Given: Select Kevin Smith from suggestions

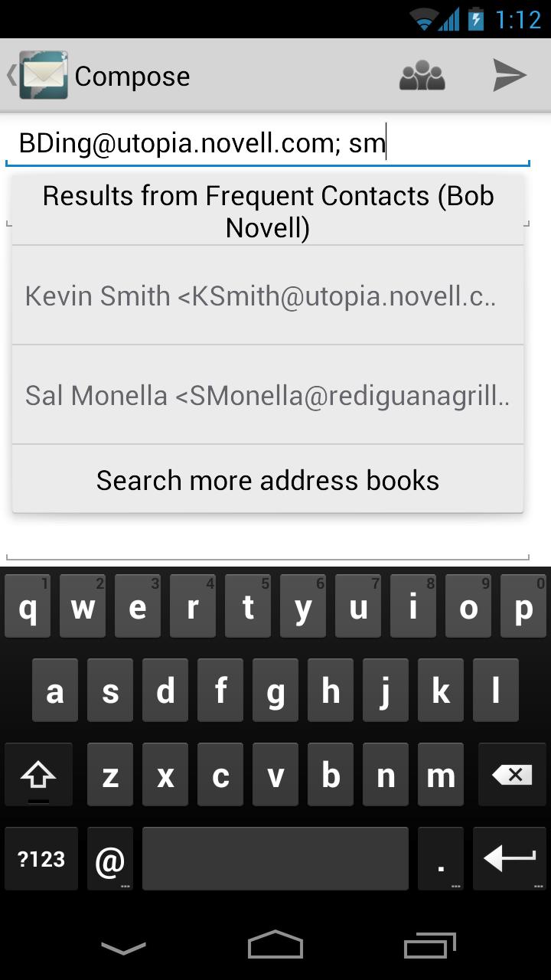Looking at the screenshot, I should pos(268,296).
